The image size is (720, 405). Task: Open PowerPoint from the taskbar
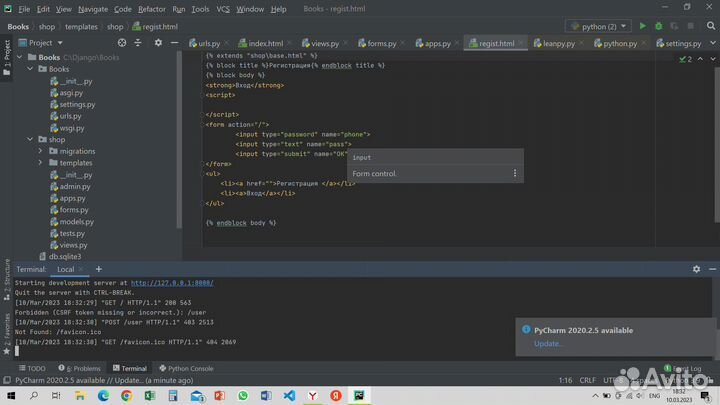click(x=219, y=395)
